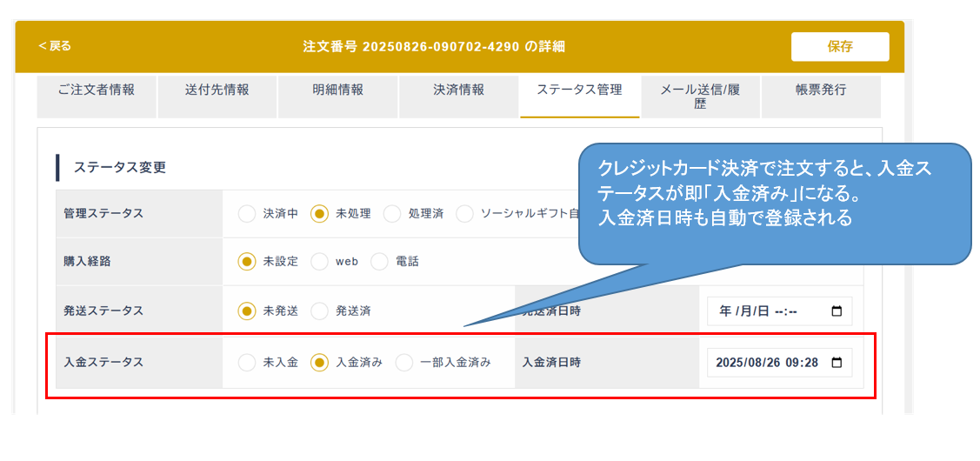Select 決済中 management status radio
This screenshot has height=461, width=980.
[248, 214]
